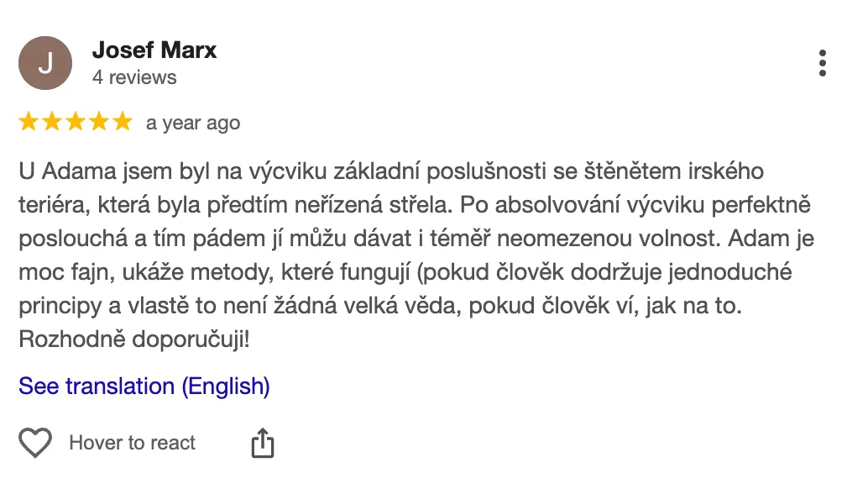Click the closing sentence "Rozhodně doporučuji!"
Viewport: 868px width, 494px height.
pyautogui.click(x=134, y=339)
